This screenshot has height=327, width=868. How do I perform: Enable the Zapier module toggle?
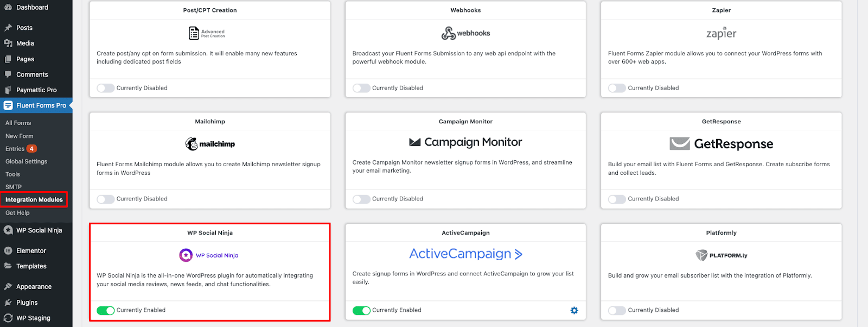click(617, 88)
